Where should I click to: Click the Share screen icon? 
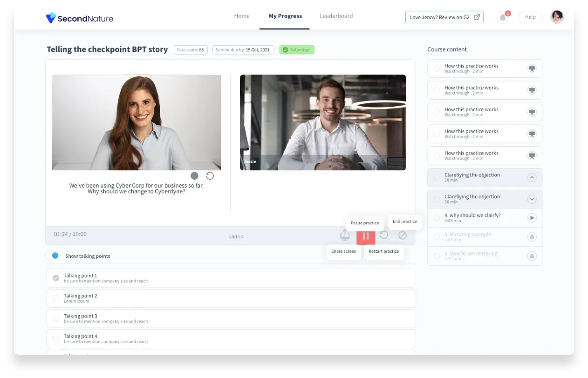345,235
